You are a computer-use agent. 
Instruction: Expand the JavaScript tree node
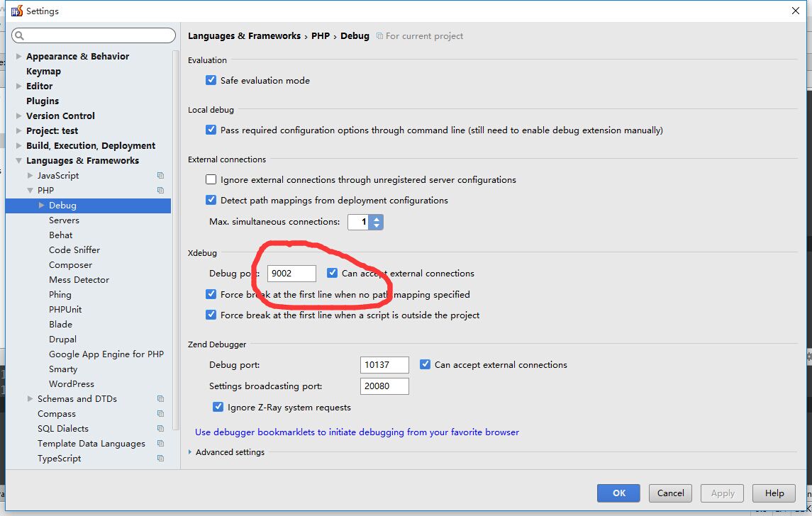click(30, 176)
